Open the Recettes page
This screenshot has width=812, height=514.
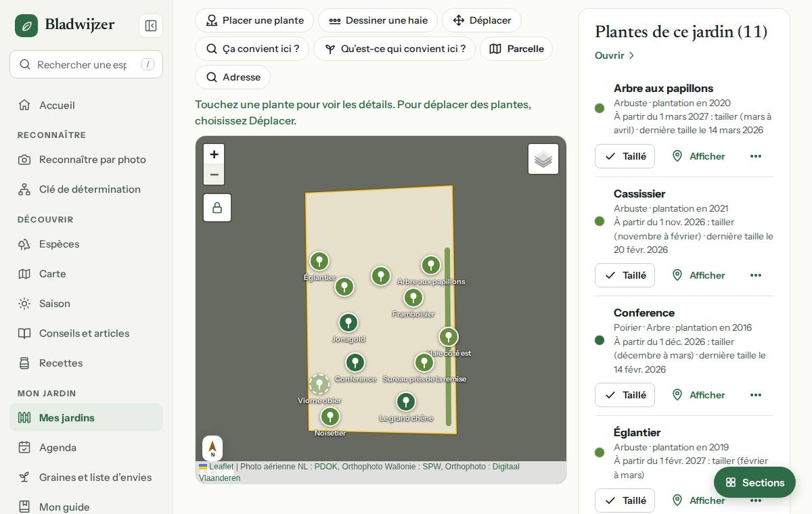click(x=86, y=363)
